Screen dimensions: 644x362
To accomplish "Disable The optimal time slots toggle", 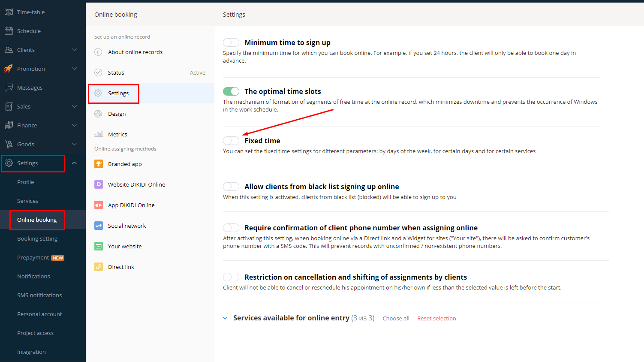I will coord(231,91).
